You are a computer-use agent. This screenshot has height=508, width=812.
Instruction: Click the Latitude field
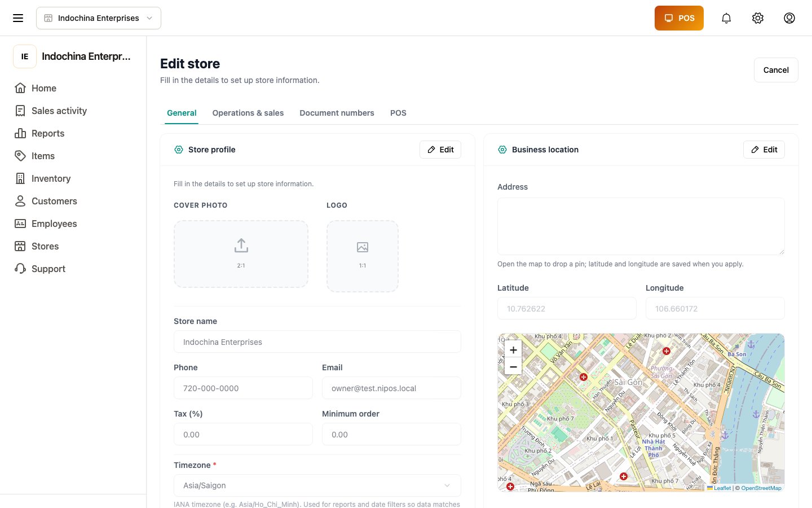pos(567,309)
